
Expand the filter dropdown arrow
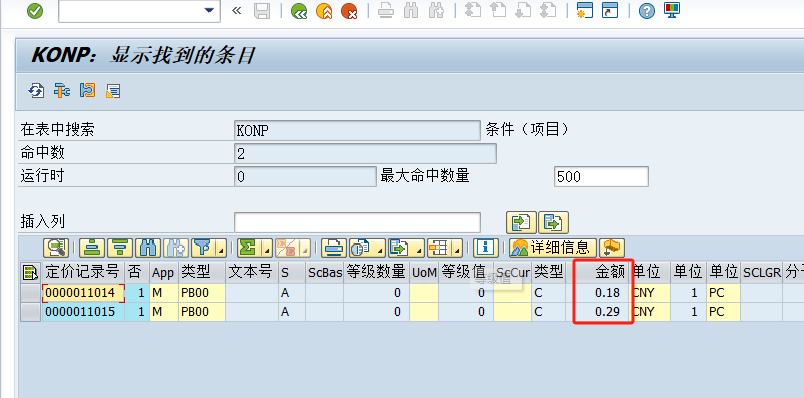click(x=221, y=249)
